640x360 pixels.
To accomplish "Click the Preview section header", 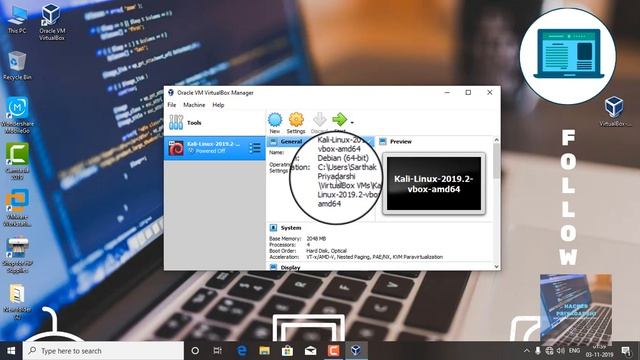I will point(401,142).
